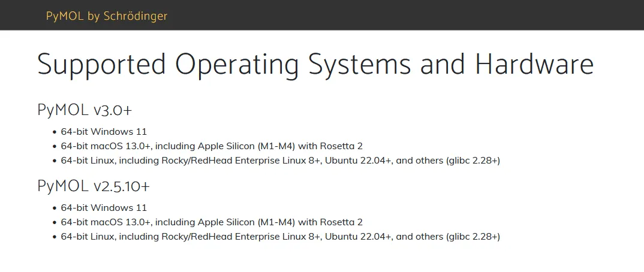Click 64-bit Windows 11 under PyMOL v2.5.10+
This screenshot has height=272, width=644.
point(104,208)
